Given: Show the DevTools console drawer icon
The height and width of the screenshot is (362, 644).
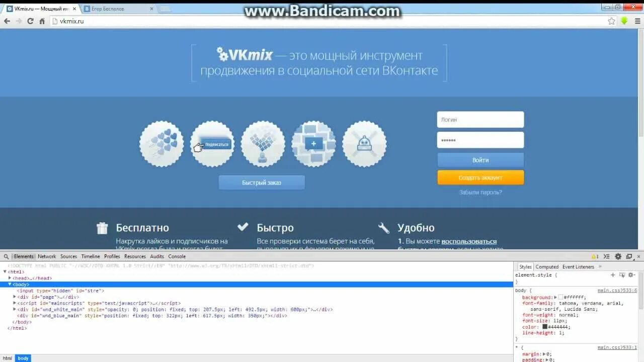Looking at the screenshot, I should point(607,256).
